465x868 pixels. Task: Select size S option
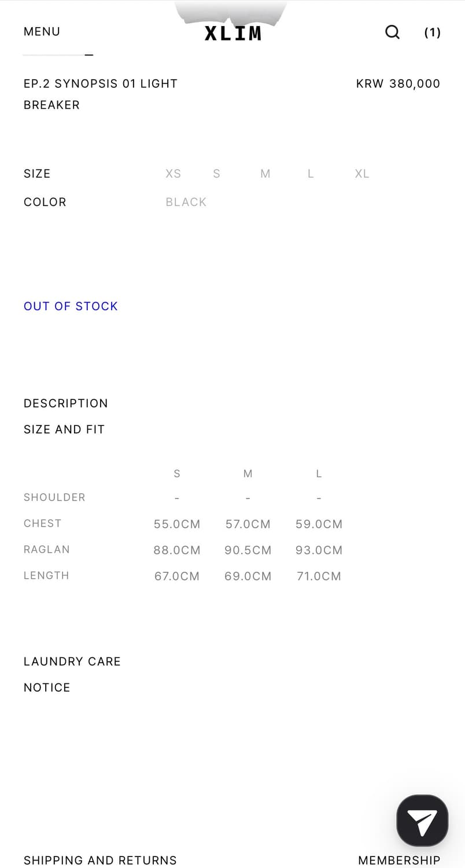tap(216, 174)
